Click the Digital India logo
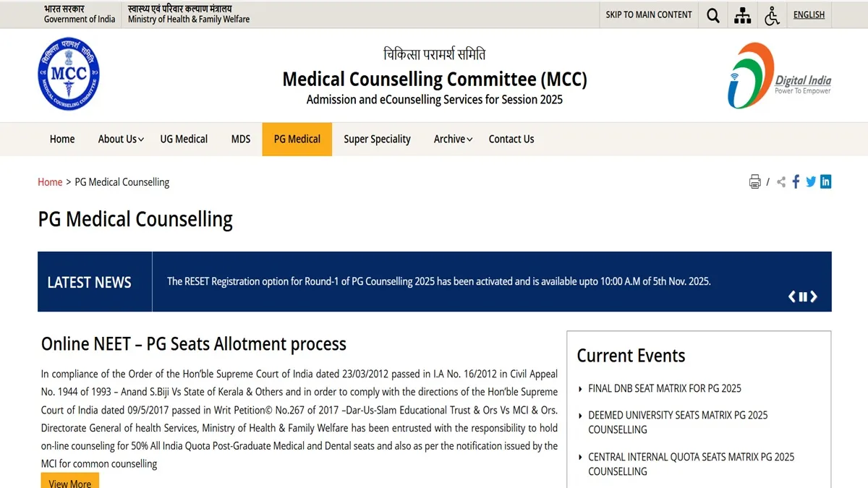 tap(779, 75)
